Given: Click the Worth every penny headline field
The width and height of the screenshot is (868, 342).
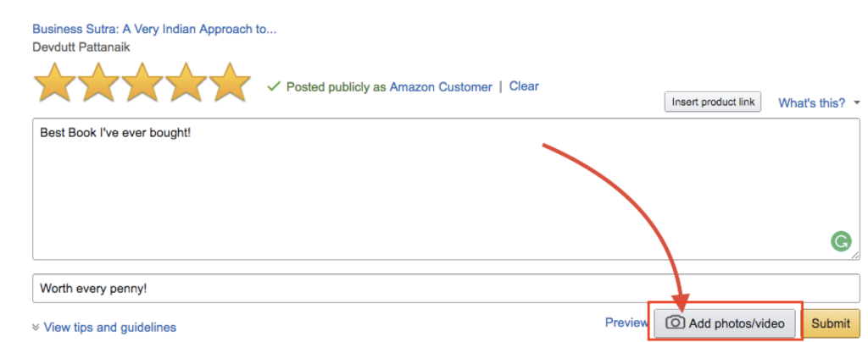Looking at the screenshot, I should (446, 289).
